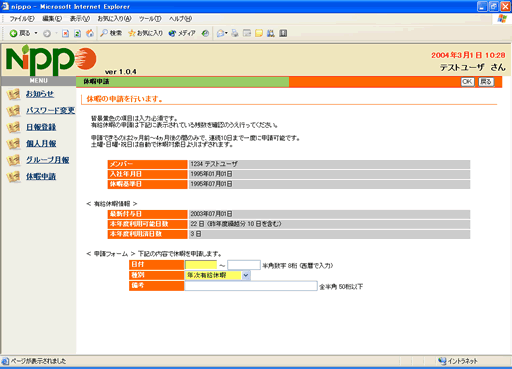512x369 pixels.
Task: Click the Forward arrow icon
Action: click(47, 33)
